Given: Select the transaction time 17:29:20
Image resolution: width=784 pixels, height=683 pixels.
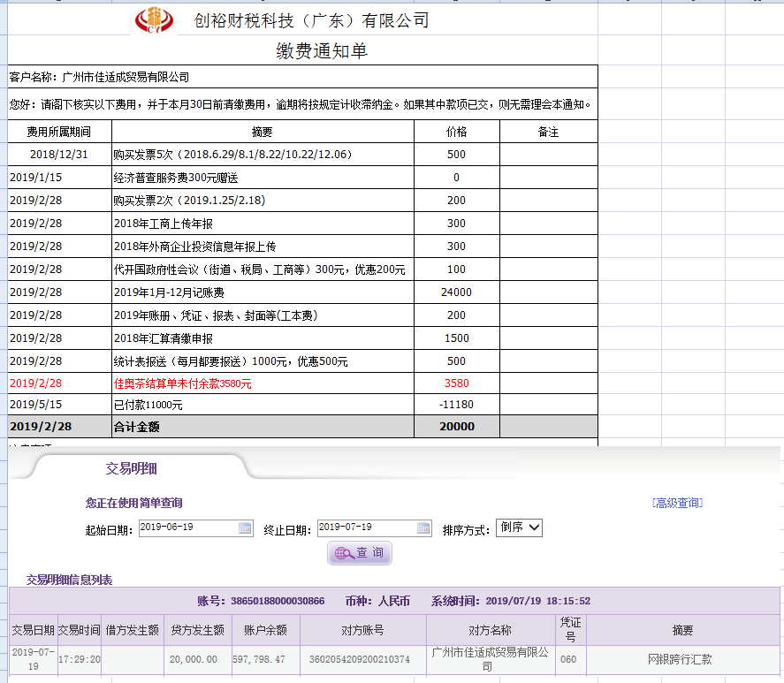Looking at the screenshot, I should tap(80, 659).
